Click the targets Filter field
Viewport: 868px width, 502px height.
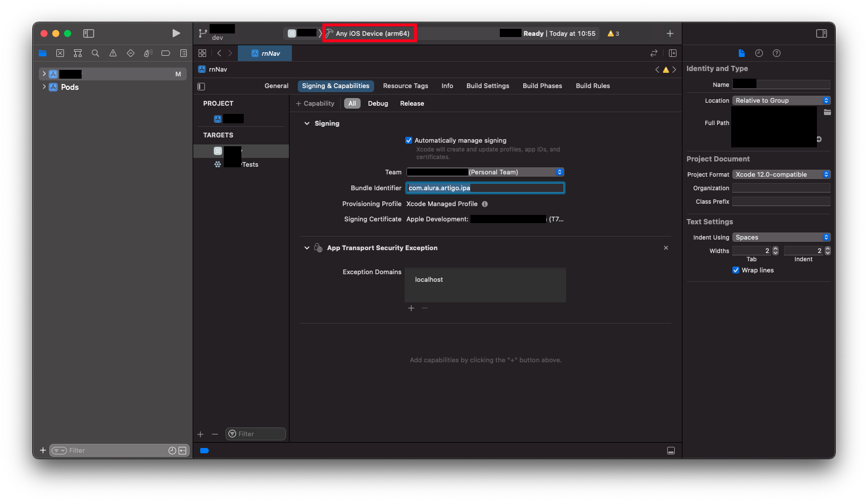click(x=255, y=434)
